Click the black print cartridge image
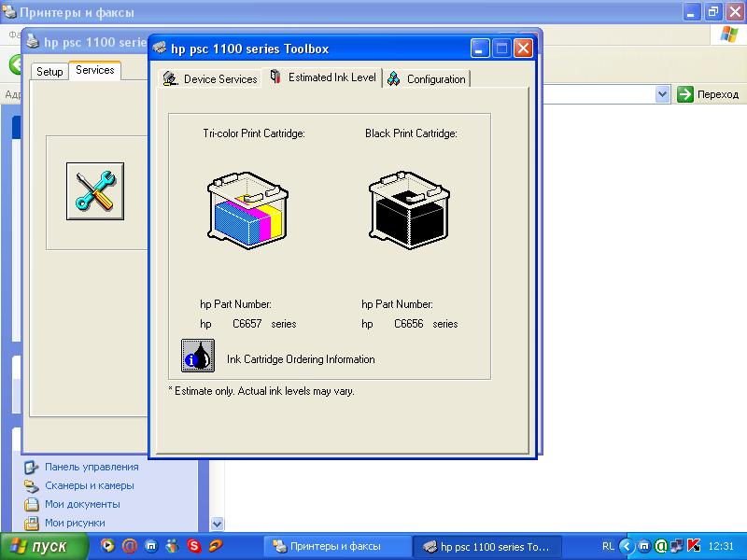The width and height of the screenshot is (747, 560). 408,210
